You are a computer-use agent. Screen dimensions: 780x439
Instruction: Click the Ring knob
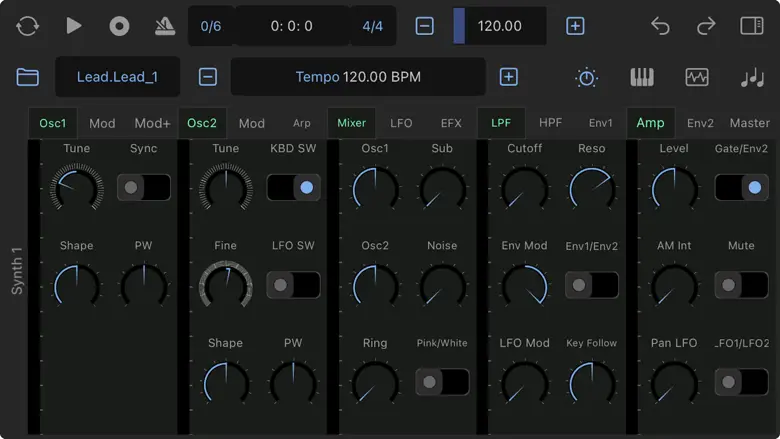375,383
